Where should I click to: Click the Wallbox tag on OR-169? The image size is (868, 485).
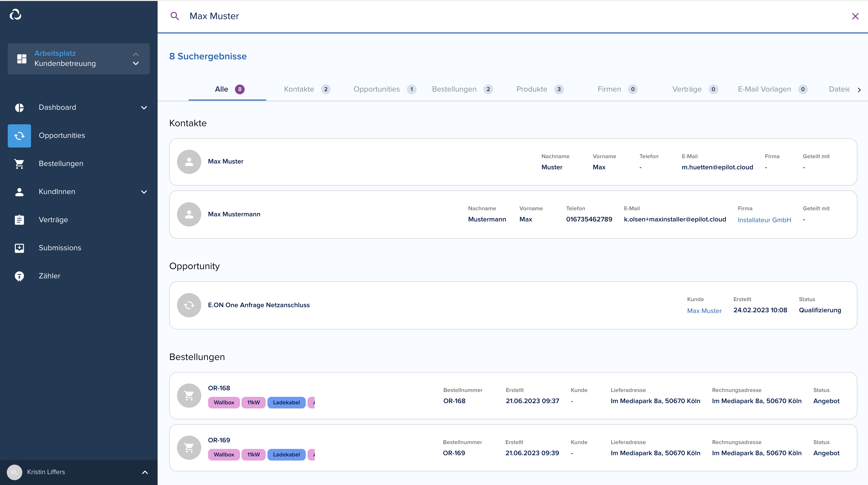point(224,455)
